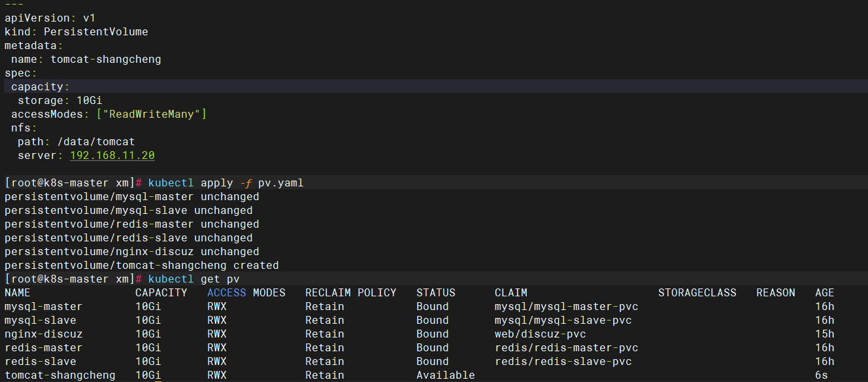The image size is (868, 382).
Task: Click redis-slave in the NAME column
Action: point(41,362)
